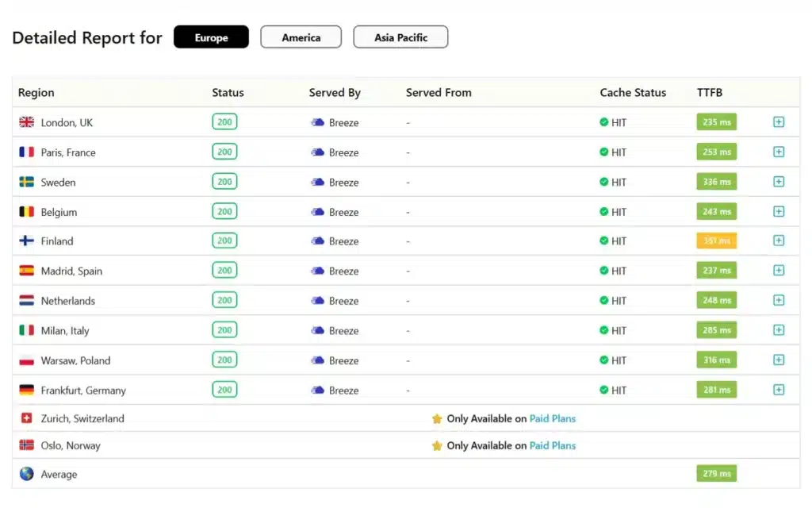
Task: Click the 248 ms TTFB value
Action: point(717,300)
